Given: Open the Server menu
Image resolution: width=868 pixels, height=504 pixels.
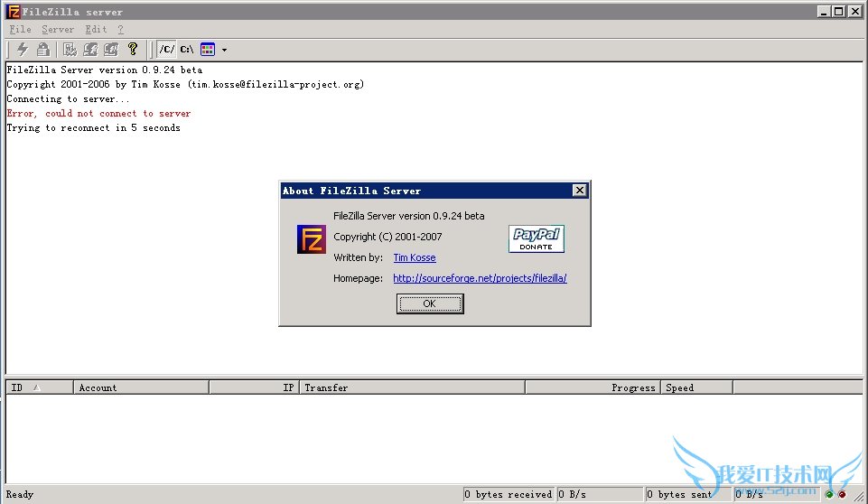Looking at the screenshot, I should pos(58,29).
